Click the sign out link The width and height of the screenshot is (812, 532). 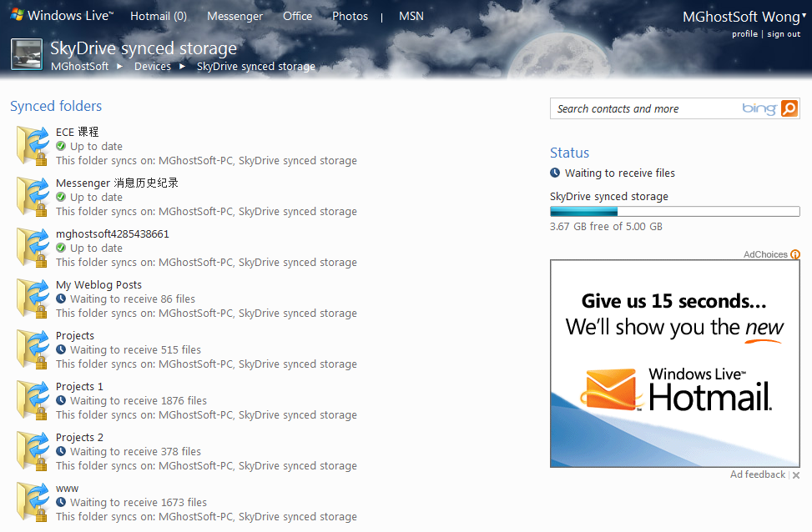[x=784, y=34]
